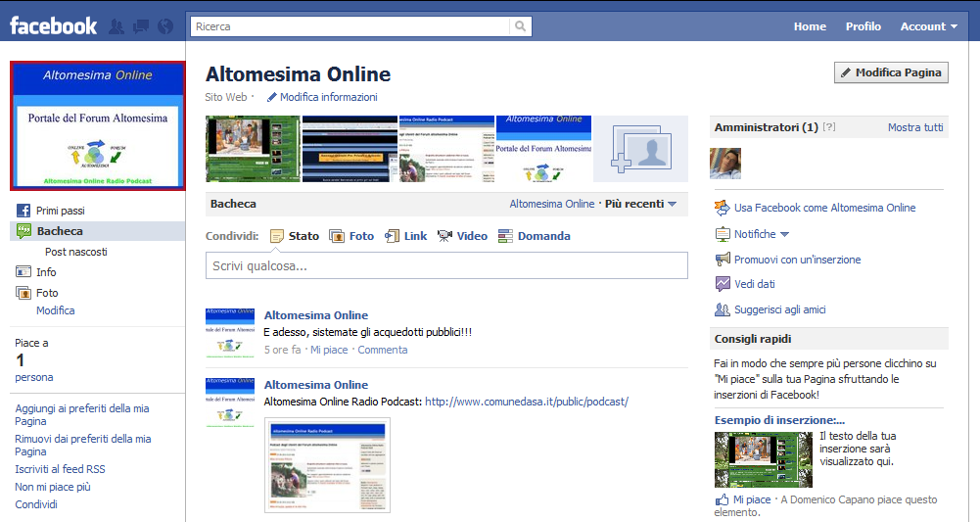Screen dimensions: 980x522
Task: Click the Foto share icon
Action: [x=337, y=236]
